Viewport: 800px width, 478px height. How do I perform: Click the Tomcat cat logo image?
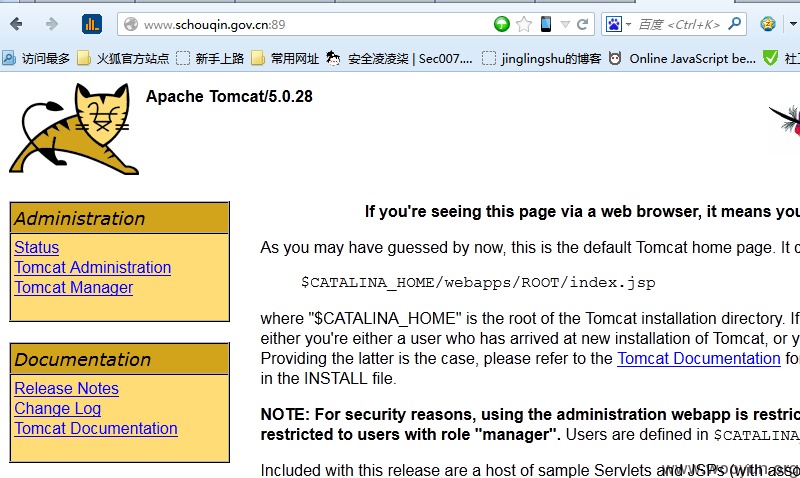pos(74,129)
